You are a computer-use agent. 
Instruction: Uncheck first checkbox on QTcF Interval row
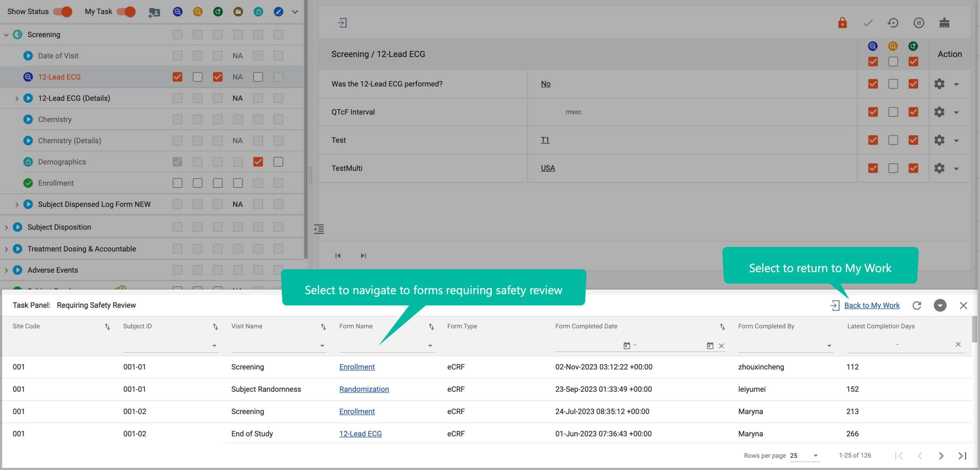873,112
